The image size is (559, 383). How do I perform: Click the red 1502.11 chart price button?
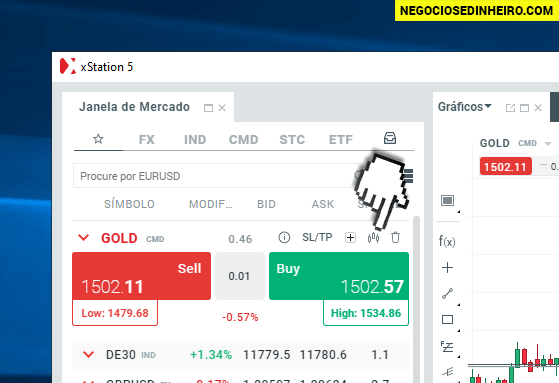[506, 167]
